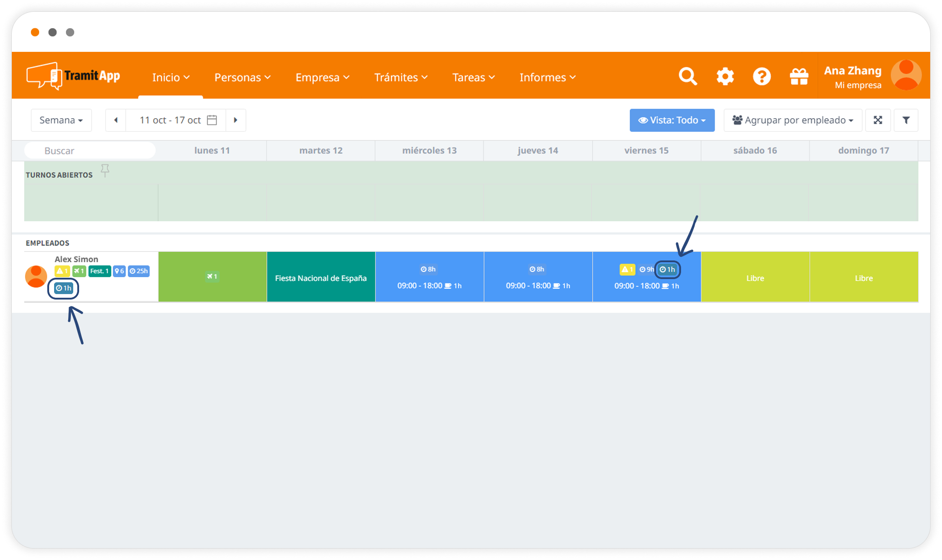This screenshot has height=560, width=942.
Task: Expand the Vista: Todo dropdown
Action: tap(671, 120)
